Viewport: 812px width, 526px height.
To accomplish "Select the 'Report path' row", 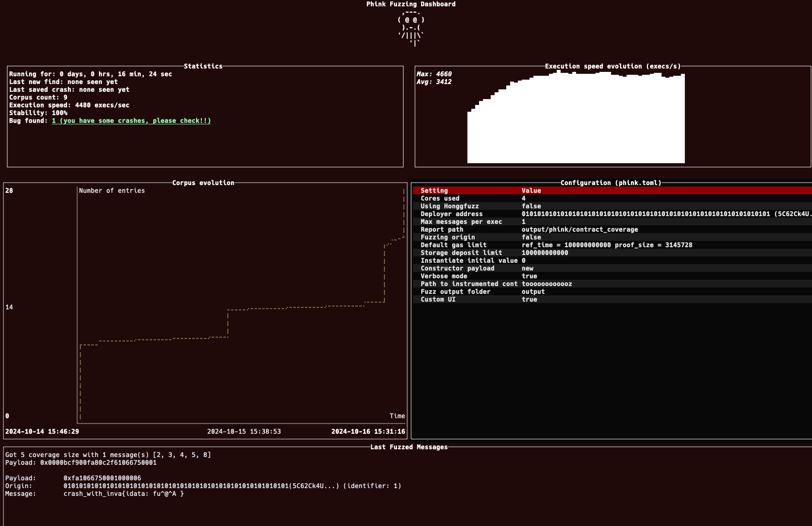I will [613, 229].
